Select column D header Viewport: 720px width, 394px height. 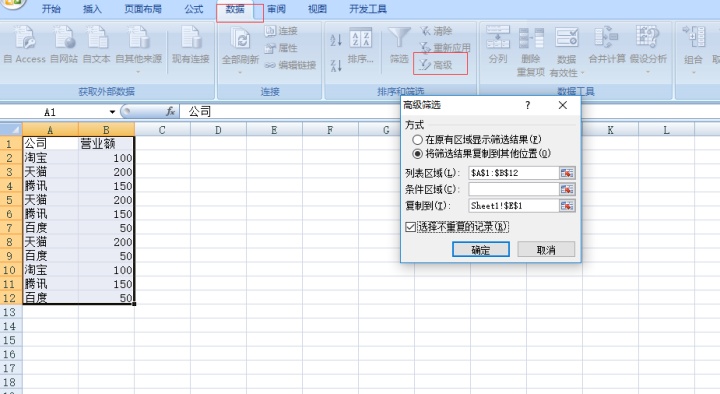(x=218, y=130)
